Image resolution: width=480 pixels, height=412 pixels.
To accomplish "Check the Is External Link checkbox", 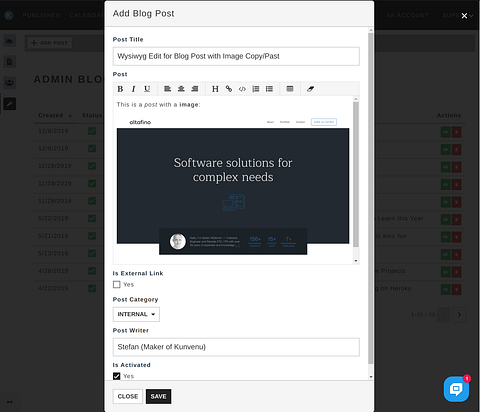I will tap(117, 284).
